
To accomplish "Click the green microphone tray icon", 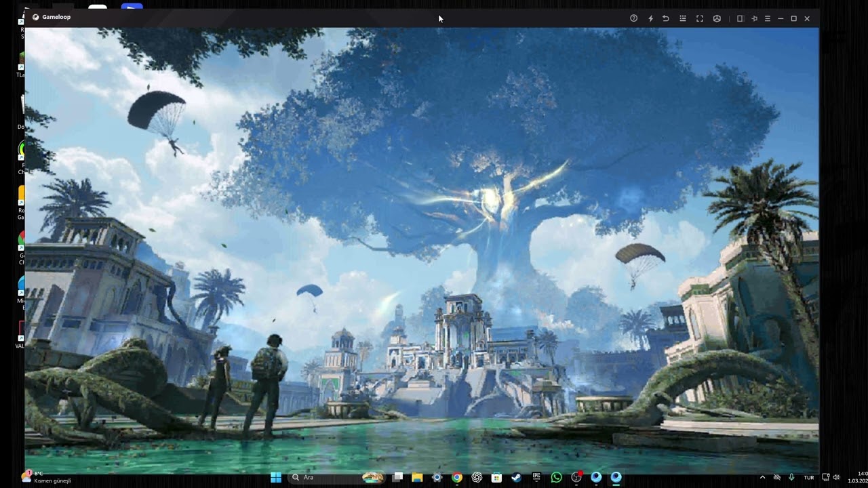I will point(791,477).
